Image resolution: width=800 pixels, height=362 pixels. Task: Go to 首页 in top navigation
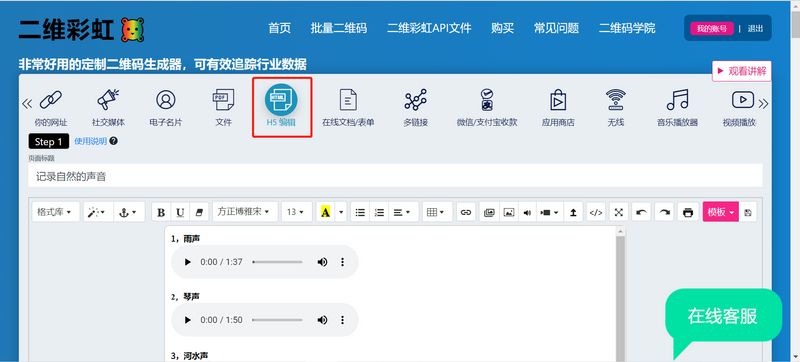pyautogui.click(x=280, y=28)
